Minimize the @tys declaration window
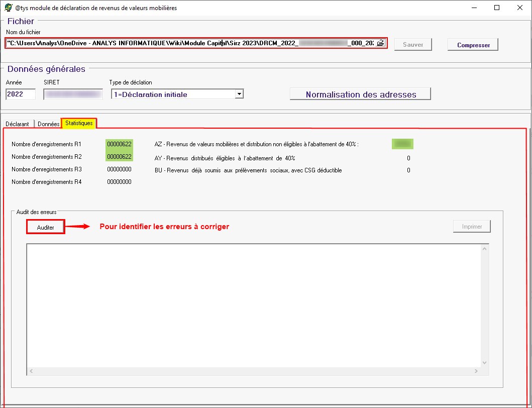This screenshot has height=408, width=532. (473, 8)
